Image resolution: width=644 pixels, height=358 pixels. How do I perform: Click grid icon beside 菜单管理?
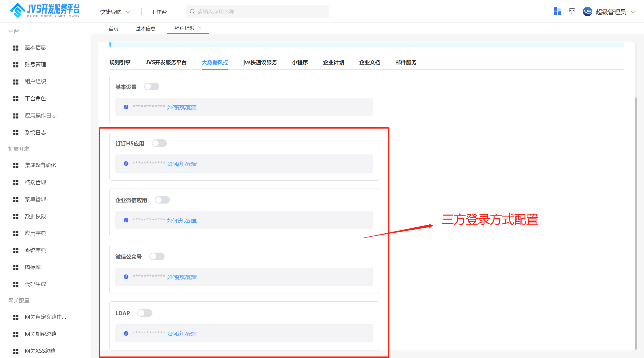point(16,200)
